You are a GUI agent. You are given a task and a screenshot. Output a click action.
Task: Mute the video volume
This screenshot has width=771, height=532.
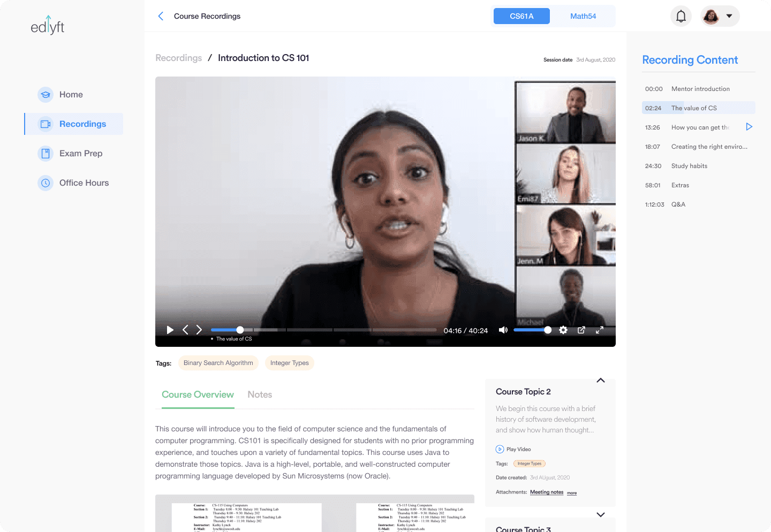(x=503, y=330)
